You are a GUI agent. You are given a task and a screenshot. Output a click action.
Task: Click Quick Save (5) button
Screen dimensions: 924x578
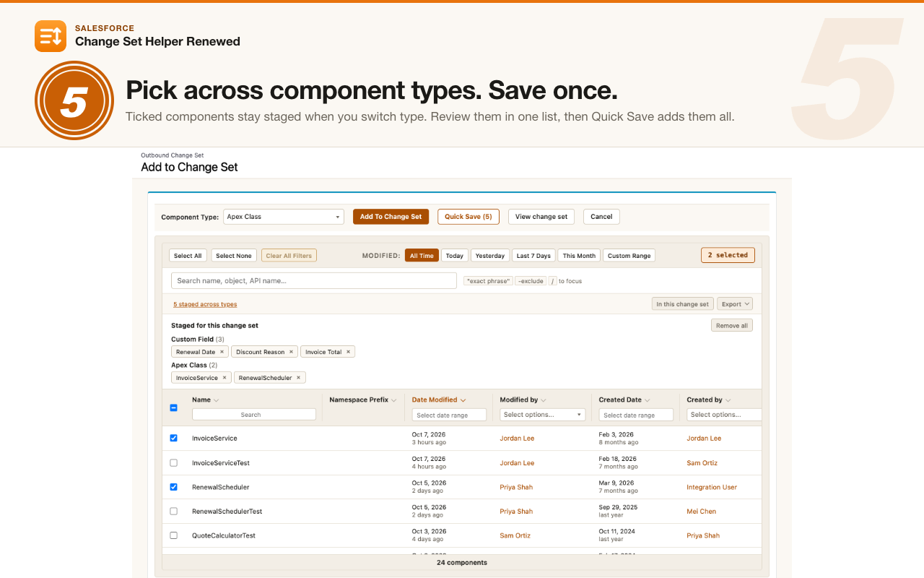pyautogui.click(x=468, y=217)
